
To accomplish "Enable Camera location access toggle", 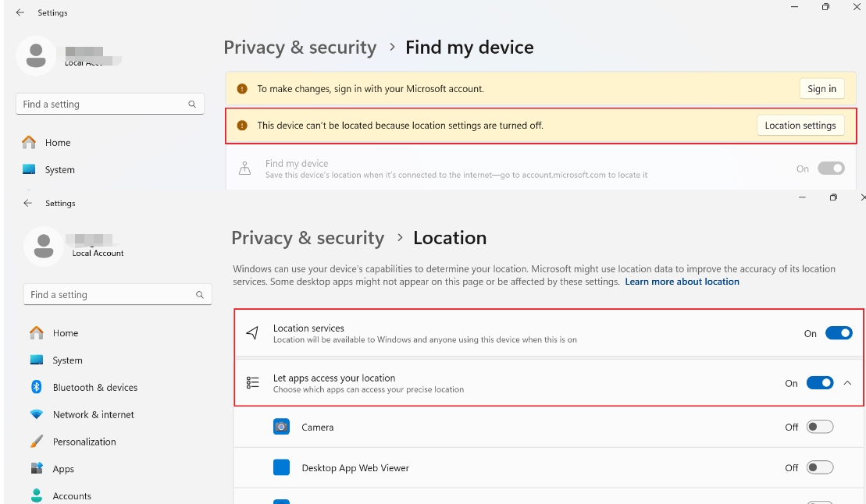I will [x=820, y=427].
